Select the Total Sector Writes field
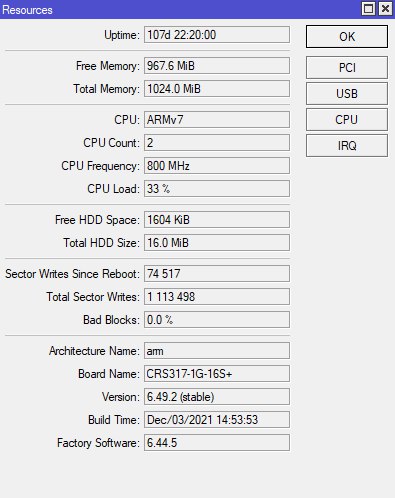395x498 pixels. coord(217,297)
